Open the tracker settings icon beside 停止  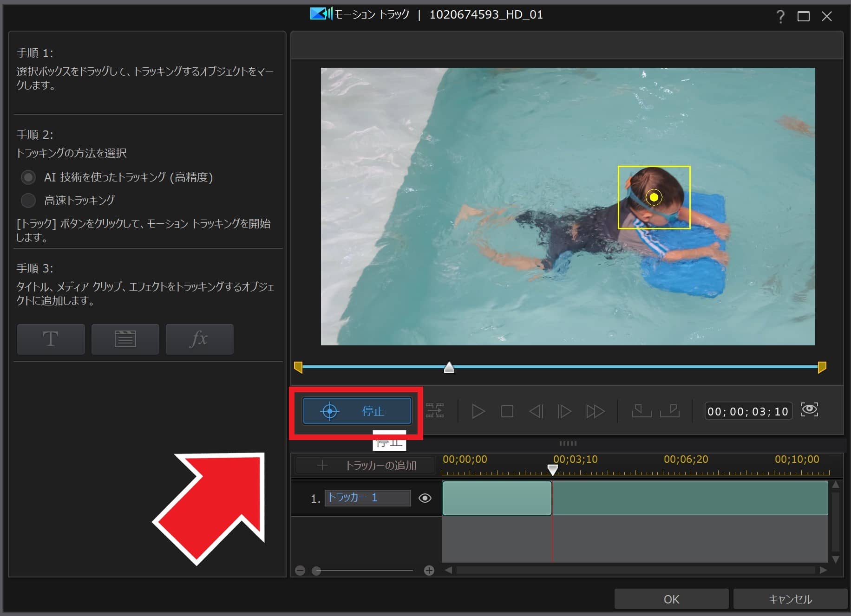(x=435, y=411)
